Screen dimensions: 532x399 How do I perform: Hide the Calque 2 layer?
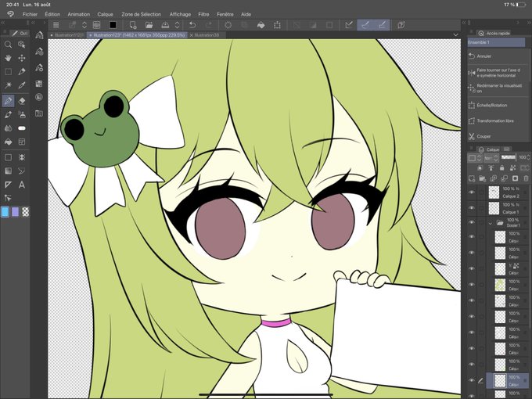(x=472, y=192)
